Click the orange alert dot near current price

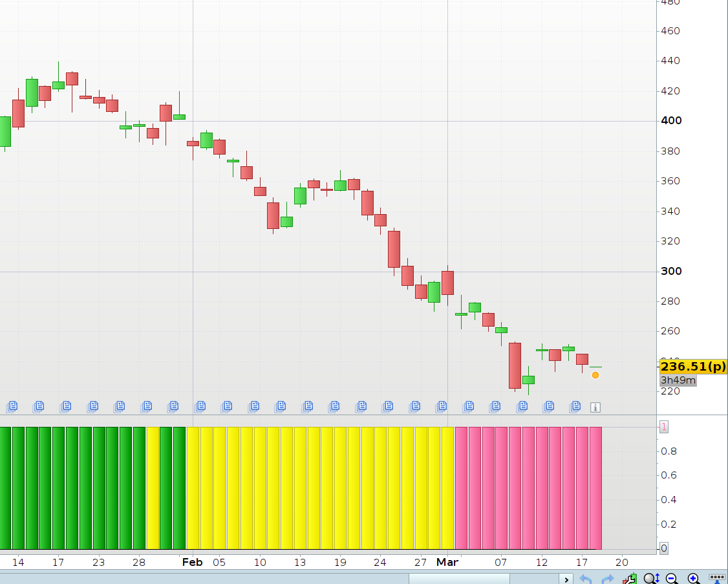(x=595, y=375)
